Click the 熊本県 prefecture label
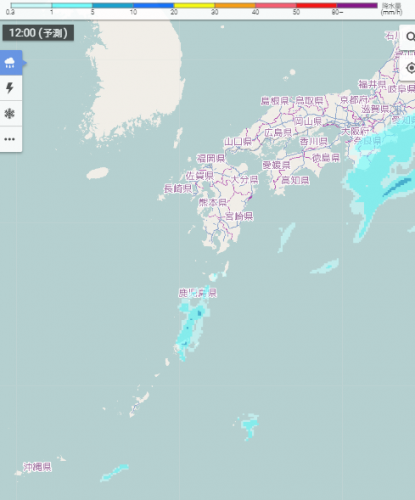415x500 pixels. click(213, 202)
